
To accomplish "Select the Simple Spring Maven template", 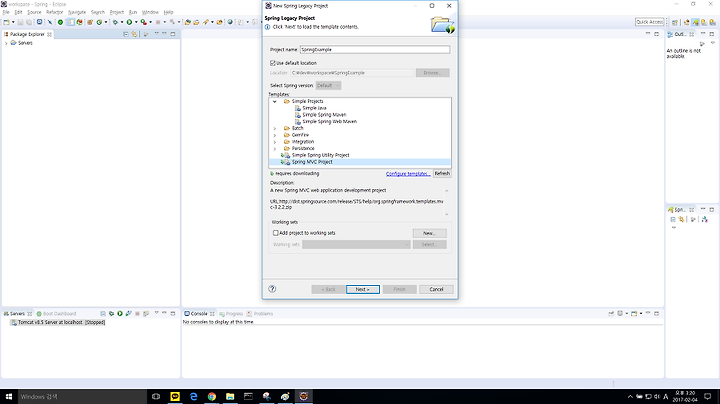I will tap(324, 115).
